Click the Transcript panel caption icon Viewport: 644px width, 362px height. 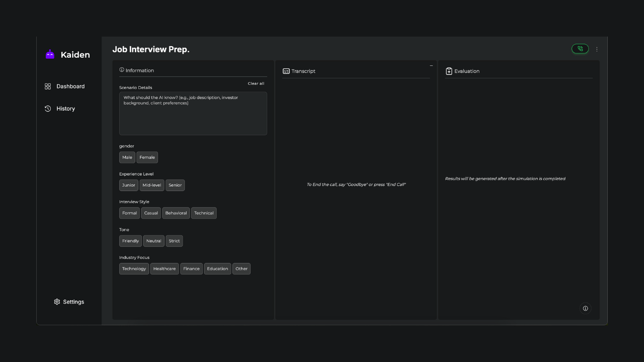pos(286,71)
